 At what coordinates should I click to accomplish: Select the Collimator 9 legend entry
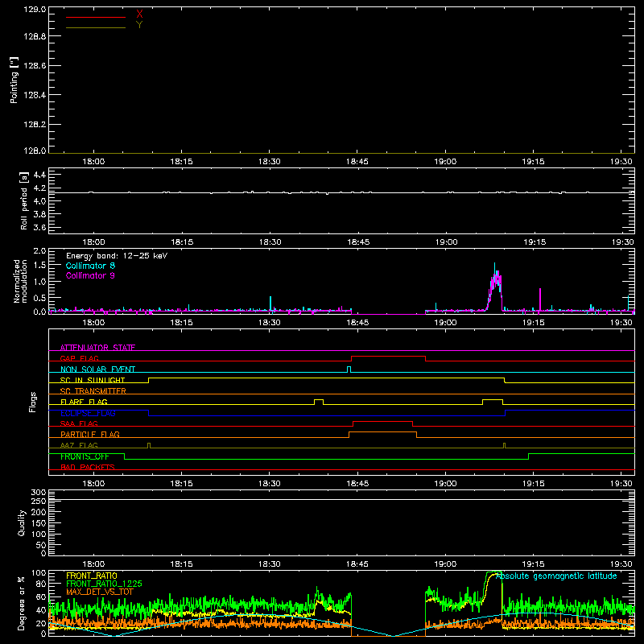pyautogui.click(x=90, y=275)
